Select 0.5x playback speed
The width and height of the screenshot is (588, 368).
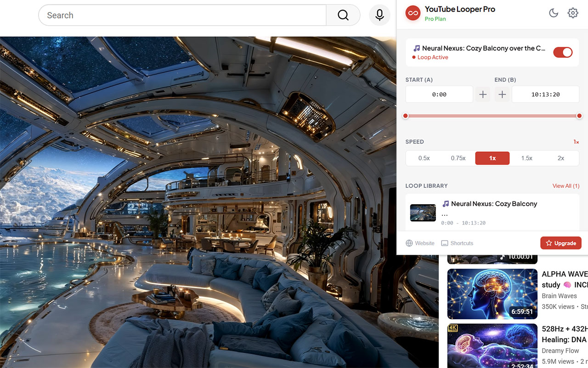pyautogui.click(x=424, y=158)
